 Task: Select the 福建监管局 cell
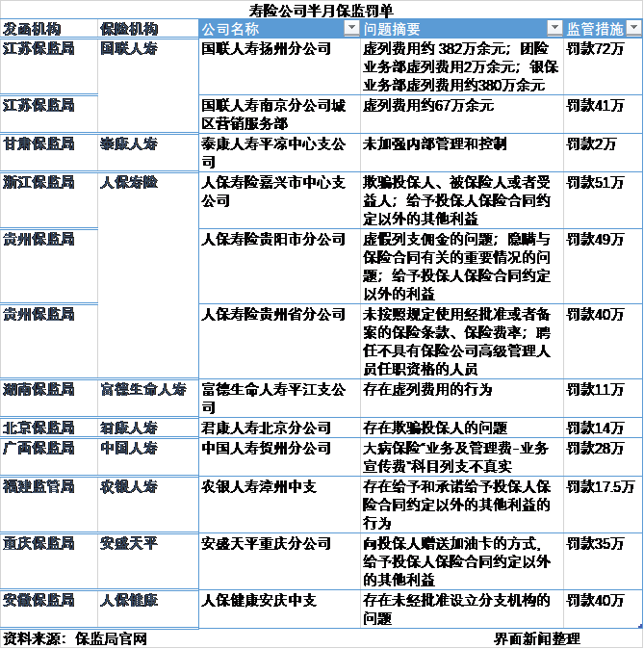[x=49, y=505]
